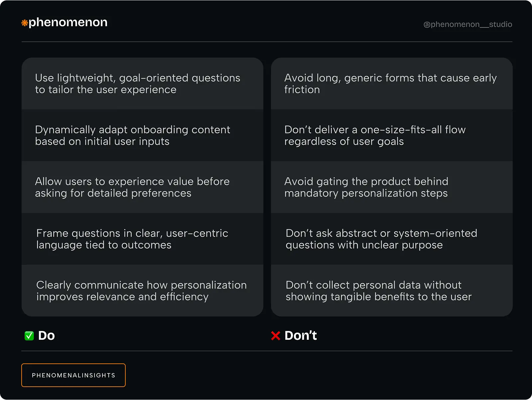Select the "Use lightweight, goal-oriented questions" row
532x400 pixels.
[142, 84]
